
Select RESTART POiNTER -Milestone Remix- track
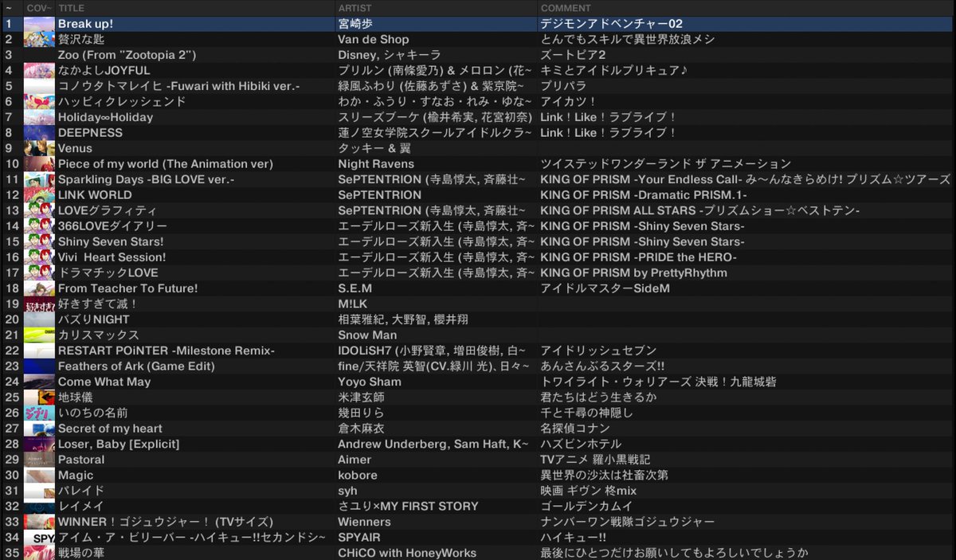pos(167,350)
